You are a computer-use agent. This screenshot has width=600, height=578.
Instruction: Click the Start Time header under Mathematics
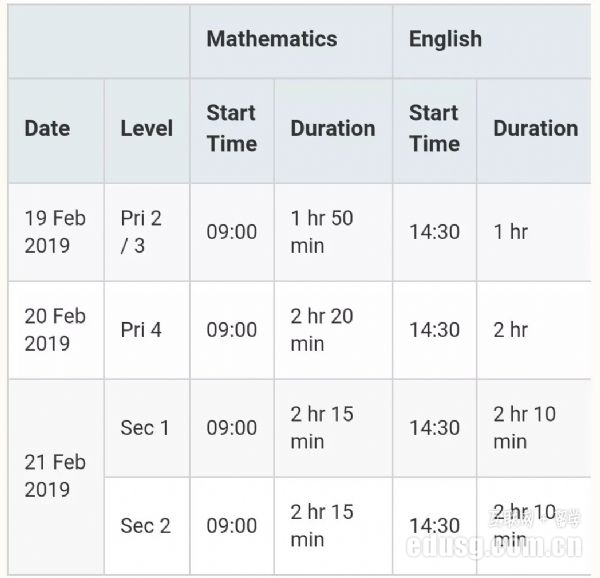tap(231, 129)
